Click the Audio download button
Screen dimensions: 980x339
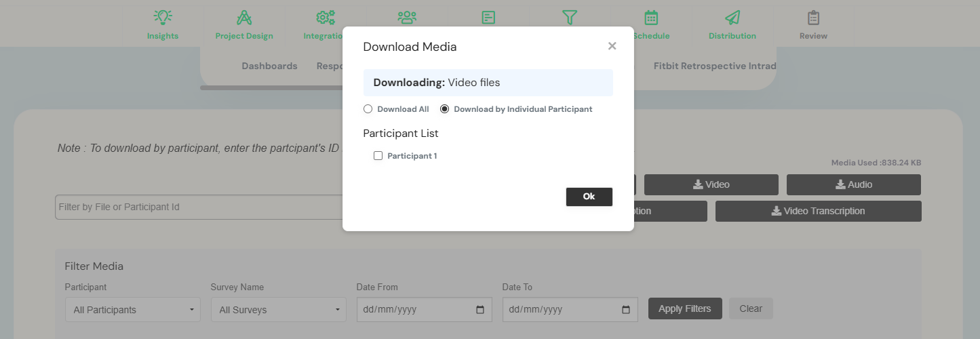coord(854,184)
